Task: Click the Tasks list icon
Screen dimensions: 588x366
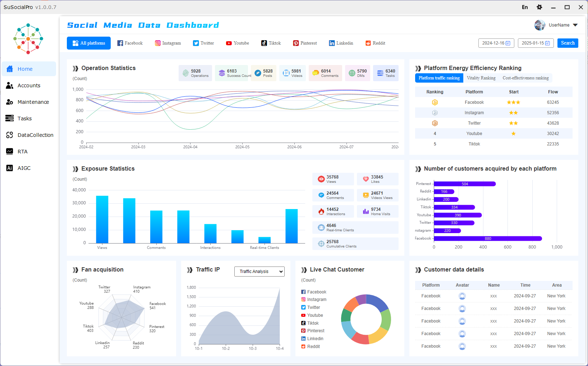Action: coord(10,119)
